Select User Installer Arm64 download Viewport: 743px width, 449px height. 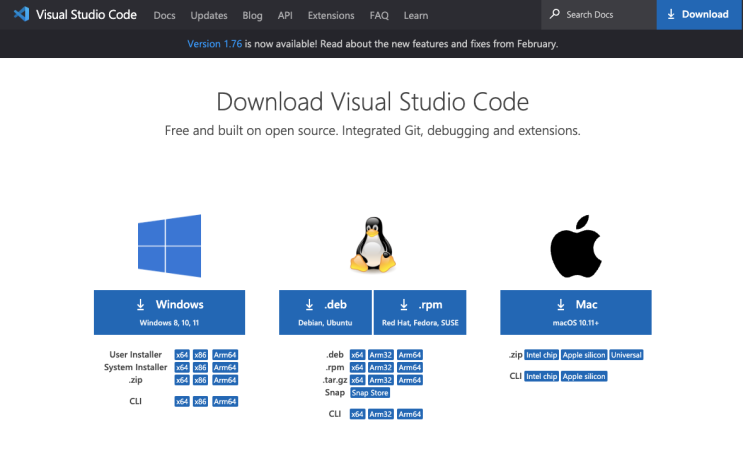[225, 355]
